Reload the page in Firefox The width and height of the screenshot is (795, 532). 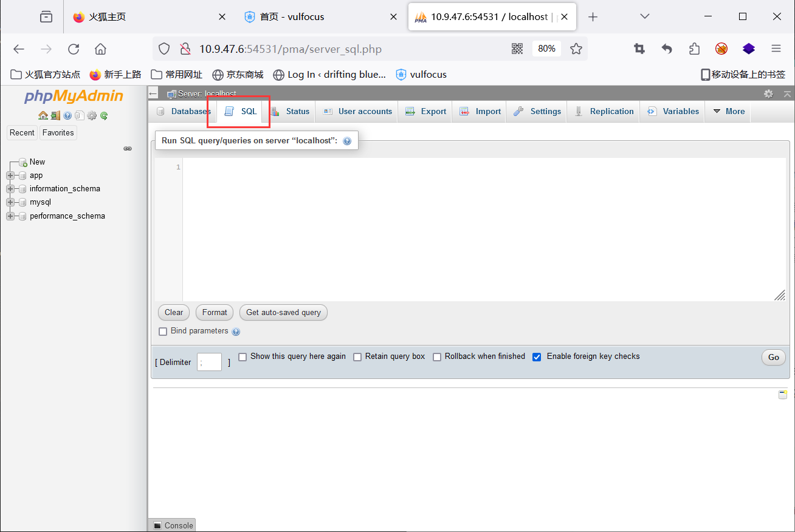point(74,49)
